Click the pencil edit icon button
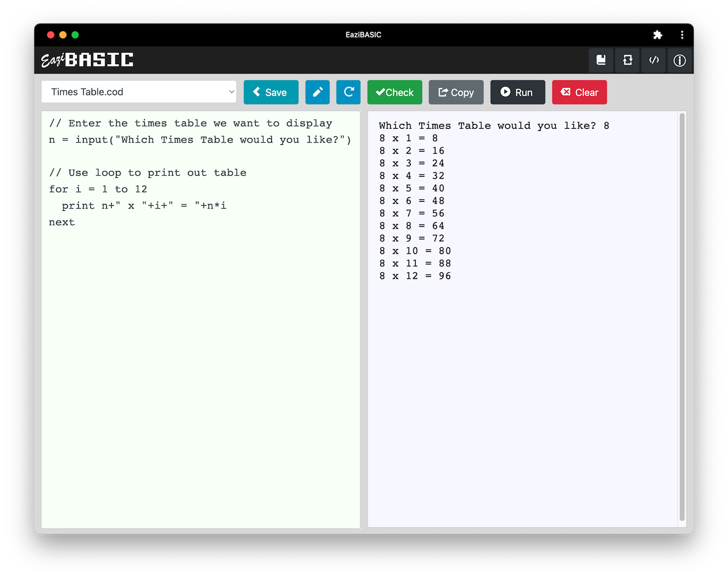This screenshot has width=728, height=579. (x=318, y=92)
